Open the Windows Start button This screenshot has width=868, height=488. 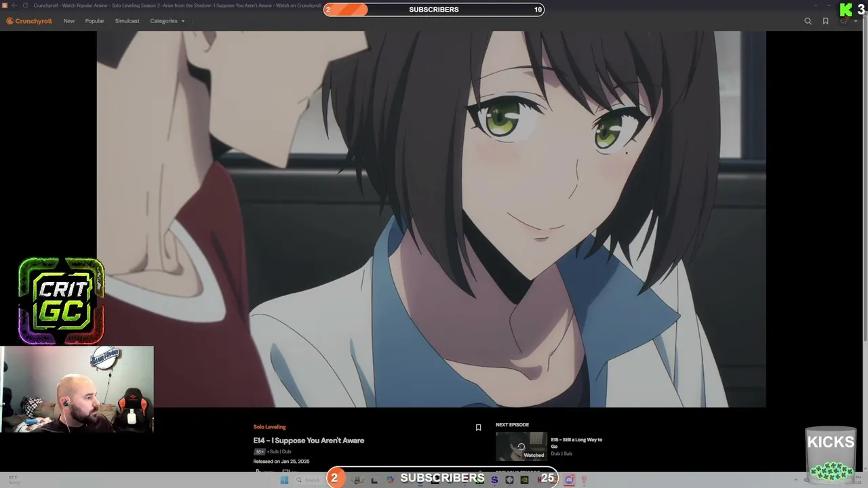point(284,480)
